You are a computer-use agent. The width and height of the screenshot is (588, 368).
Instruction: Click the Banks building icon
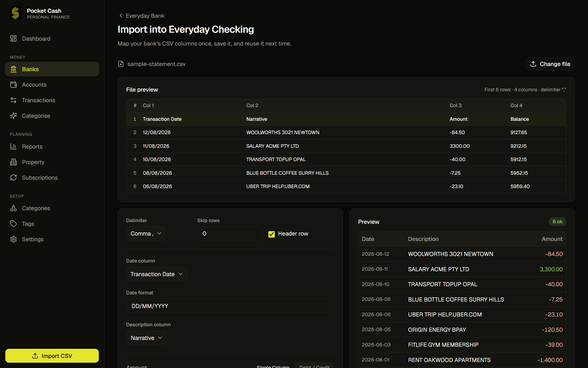click(x=14, y=69)
